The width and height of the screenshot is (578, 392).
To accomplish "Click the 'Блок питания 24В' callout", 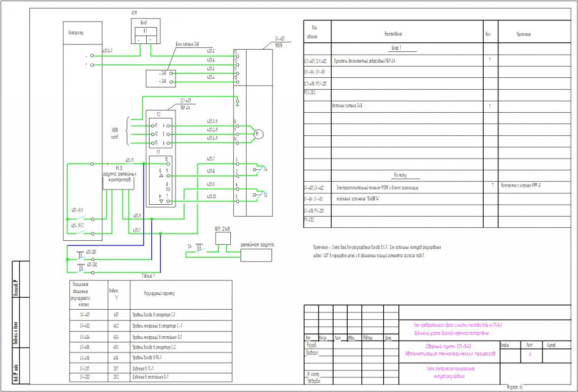I will click(187, 44).
